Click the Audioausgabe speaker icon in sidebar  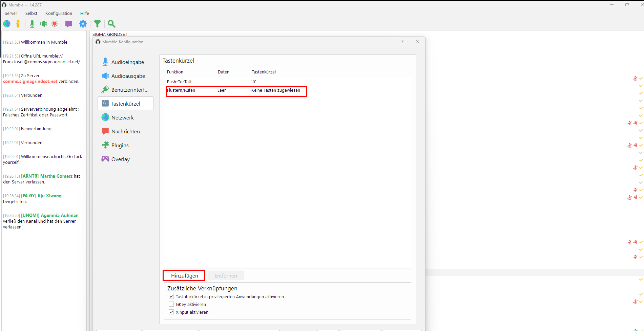105,76
